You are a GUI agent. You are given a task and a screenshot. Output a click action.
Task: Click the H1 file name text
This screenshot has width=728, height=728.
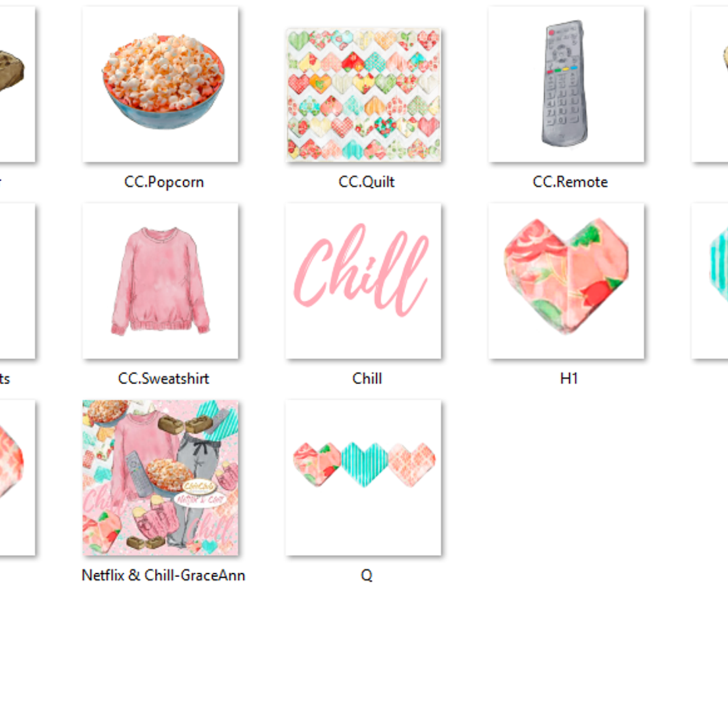click(569, 379)
